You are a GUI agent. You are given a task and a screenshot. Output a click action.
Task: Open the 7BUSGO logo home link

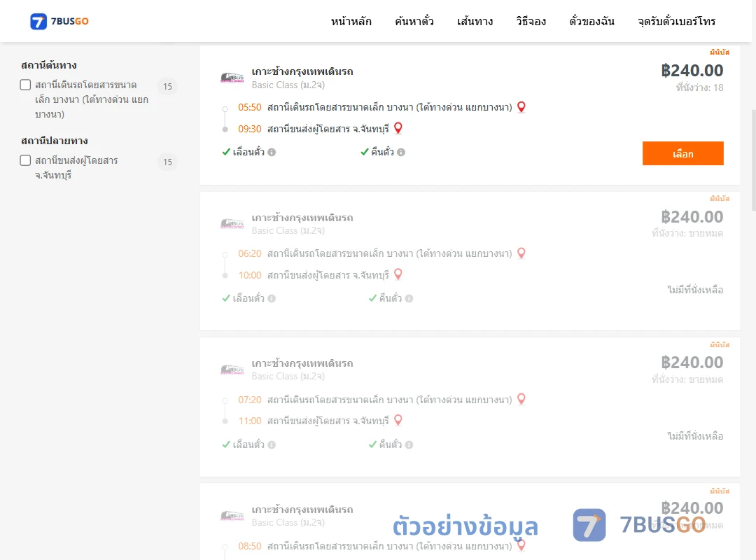(59, 21)
